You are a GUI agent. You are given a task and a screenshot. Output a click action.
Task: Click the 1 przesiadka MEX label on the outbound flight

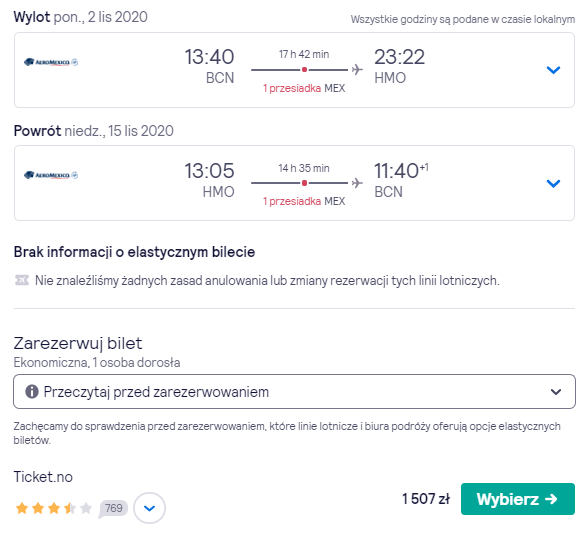point(304,88)
